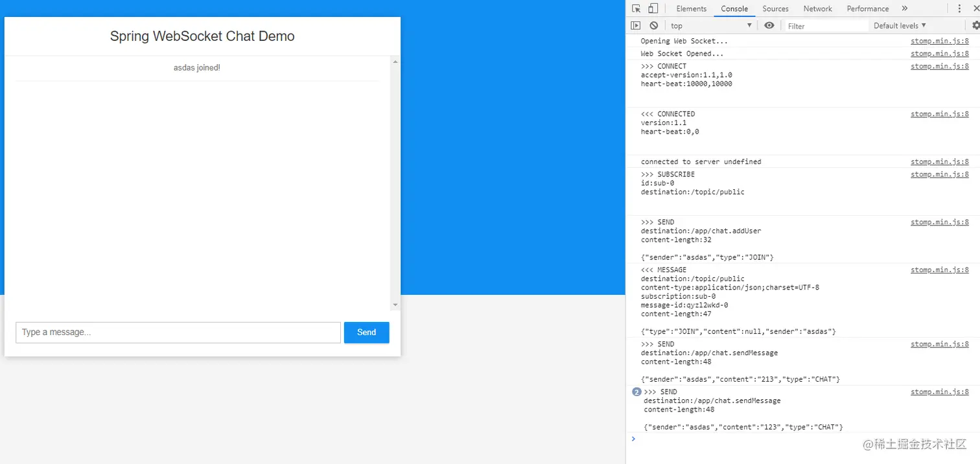980x464 pixels.
Task: Select the 'destination:/topic/public' line under SUBSCRIBE
Action: click(x=693, y=192)
